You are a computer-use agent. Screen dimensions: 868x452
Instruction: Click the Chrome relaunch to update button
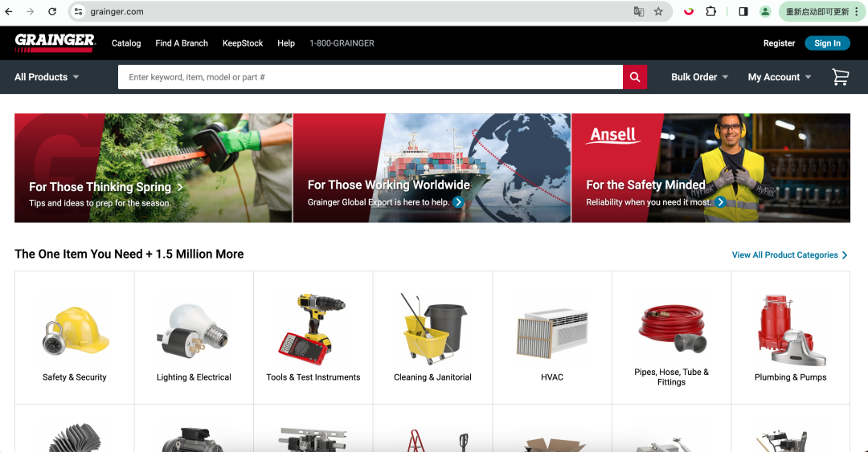tap(817, 11)
